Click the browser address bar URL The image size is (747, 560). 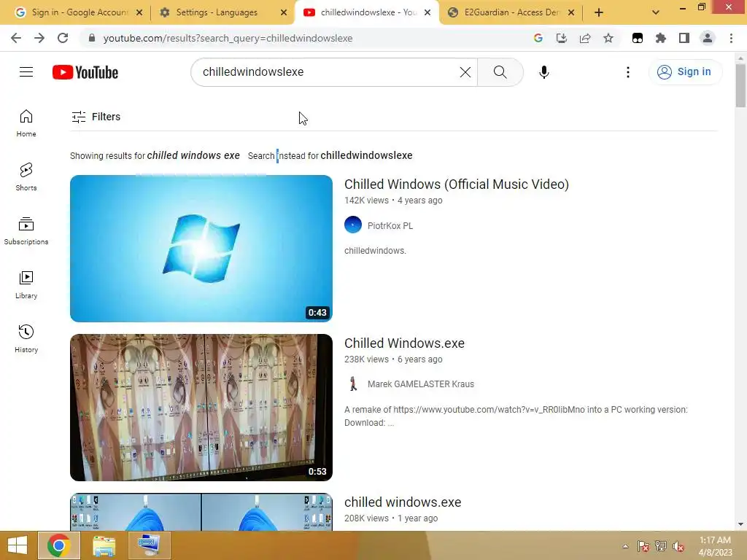point(228,38)
